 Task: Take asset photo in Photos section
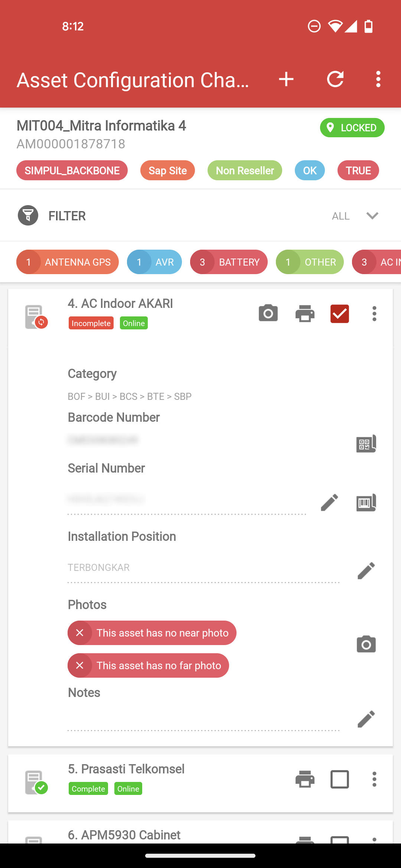366,644
